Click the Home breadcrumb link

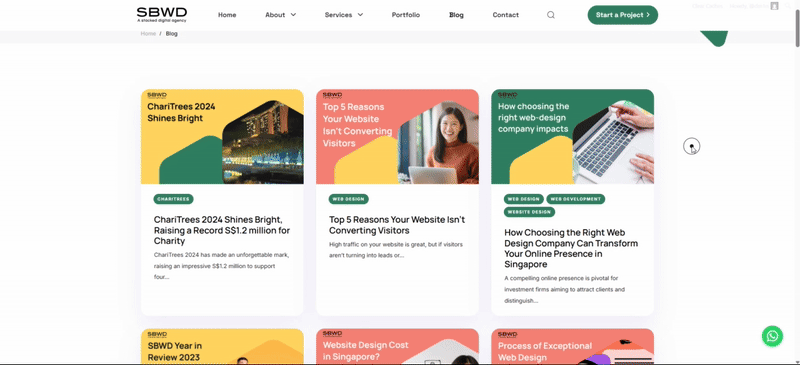tap(148, 34)
